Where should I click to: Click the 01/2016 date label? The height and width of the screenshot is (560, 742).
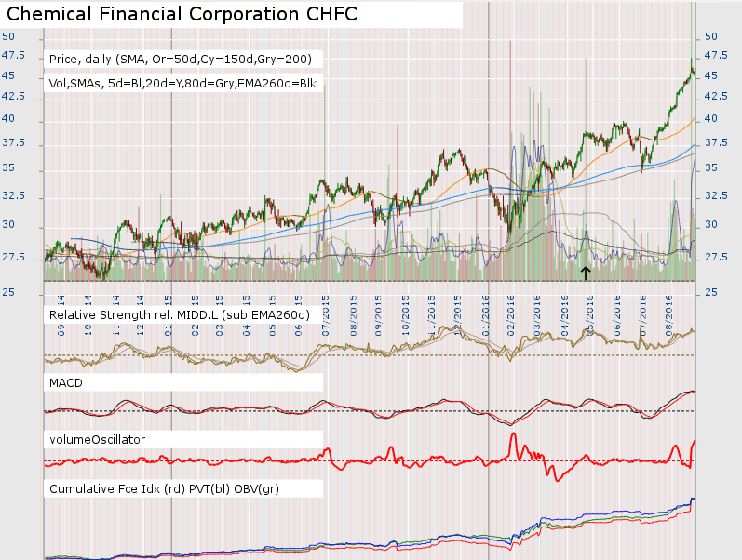pos(486,315)
